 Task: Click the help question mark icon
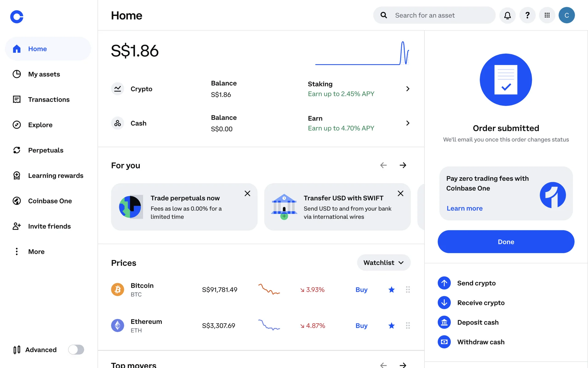[x=527, y=15]
